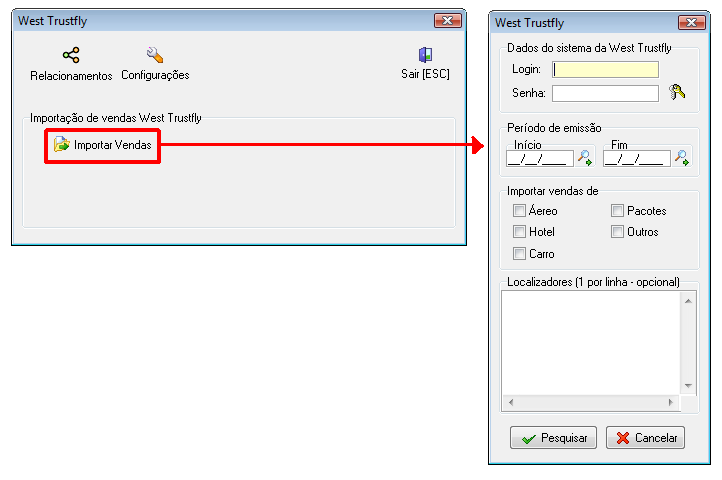Click the Fim date field
This screenshot has width=722, height=480.
coord(637,158)
